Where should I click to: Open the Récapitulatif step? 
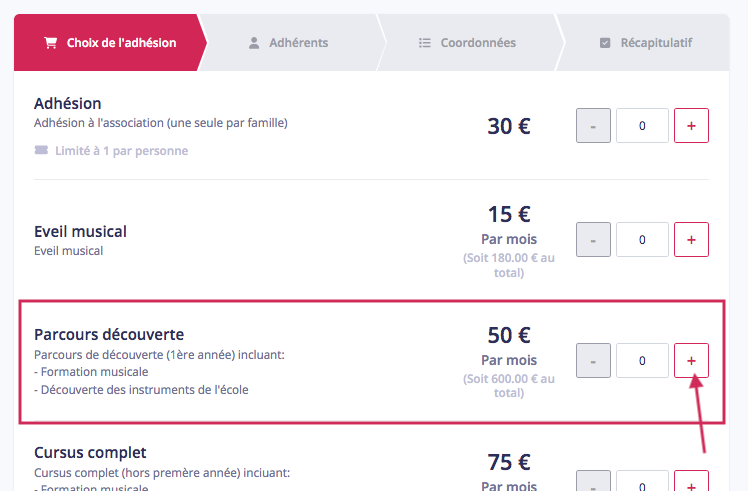pyautogui.click(x=645, y=42)
